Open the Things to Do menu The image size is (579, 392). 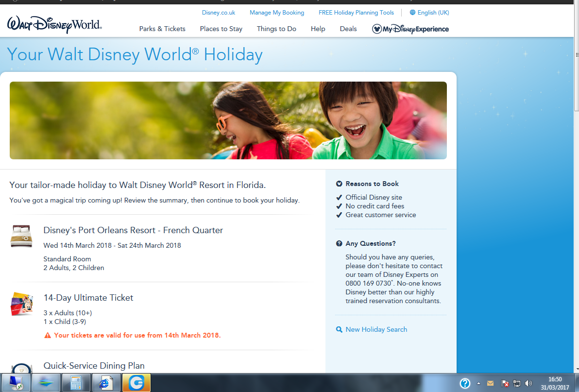tap(276, 29)
